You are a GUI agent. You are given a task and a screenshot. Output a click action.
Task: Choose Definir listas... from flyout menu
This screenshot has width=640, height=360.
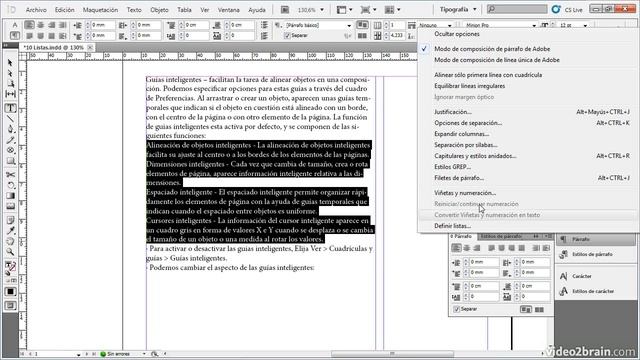tap(452, 226)
